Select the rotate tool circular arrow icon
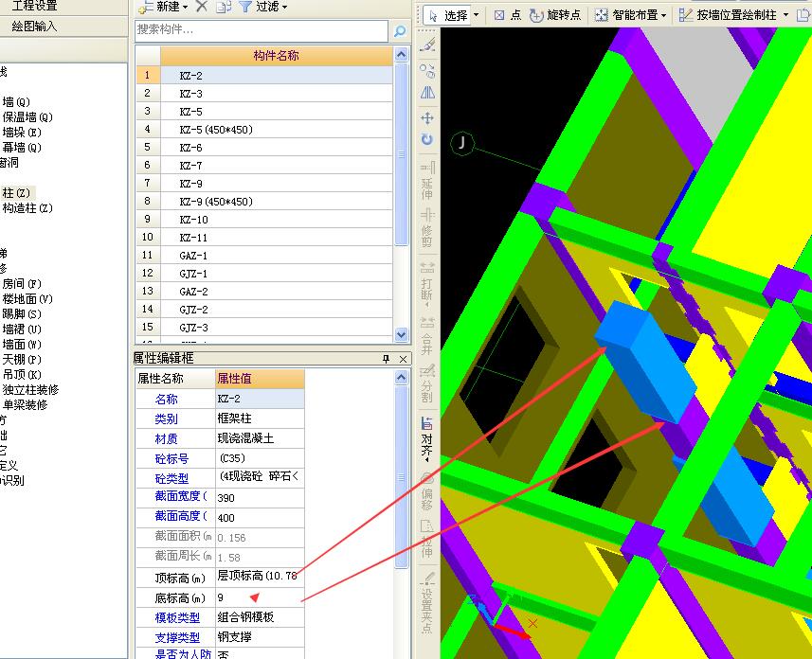The height and width of the screenshot is (659, 812). tap(427, 139)
